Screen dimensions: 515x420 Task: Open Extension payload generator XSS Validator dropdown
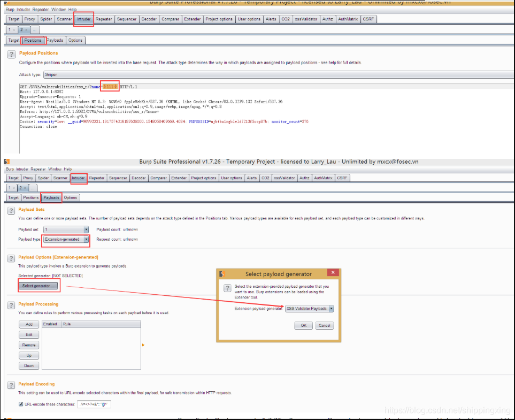309,309
